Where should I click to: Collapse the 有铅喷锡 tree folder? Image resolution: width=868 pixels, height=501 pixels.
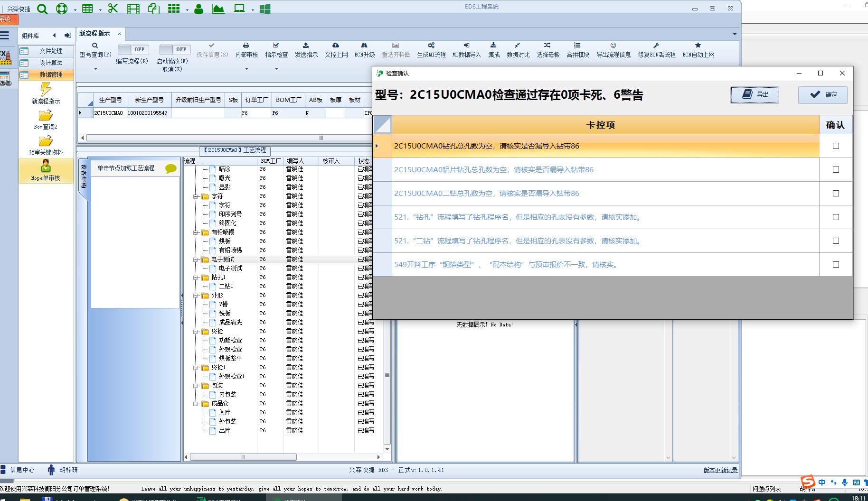pyautogui.click(x=195, y=232)
